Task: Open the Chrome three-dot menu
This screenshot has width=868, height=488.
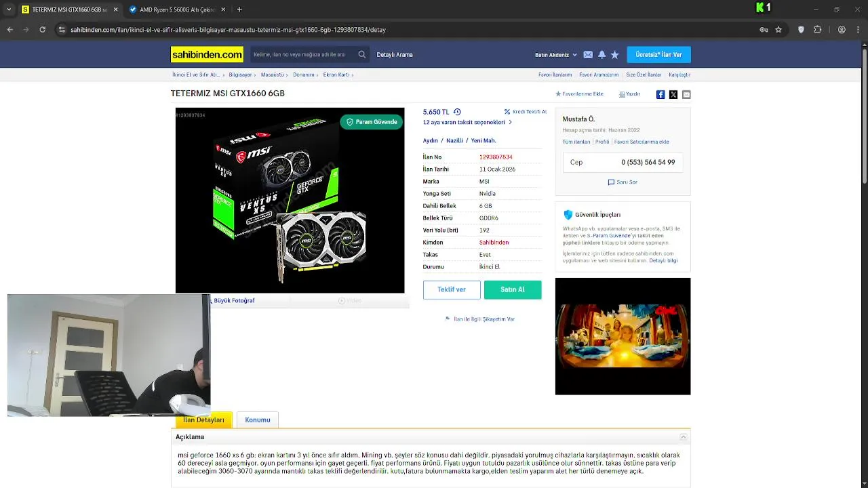Action: tap(858, 30)
